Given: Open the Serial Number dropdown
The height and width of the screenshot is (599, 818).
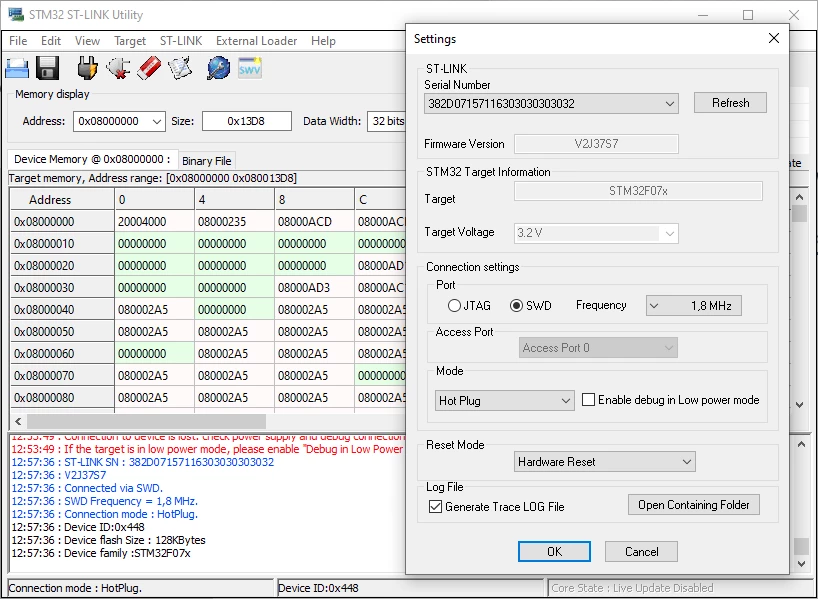Looking at the screenshot, I should [x=551, y=103].
